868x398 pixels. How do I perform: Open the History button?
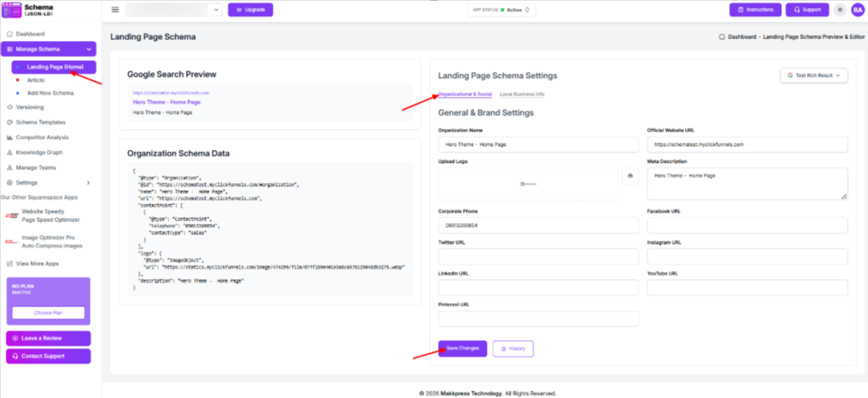(x=513, y=348)
